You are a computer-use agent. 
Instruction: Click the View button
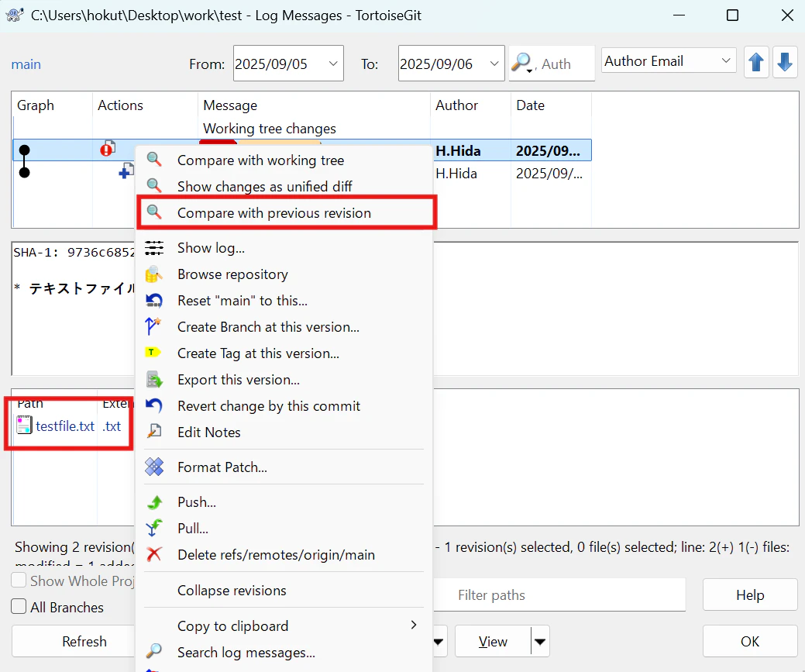tap(493, 641)
